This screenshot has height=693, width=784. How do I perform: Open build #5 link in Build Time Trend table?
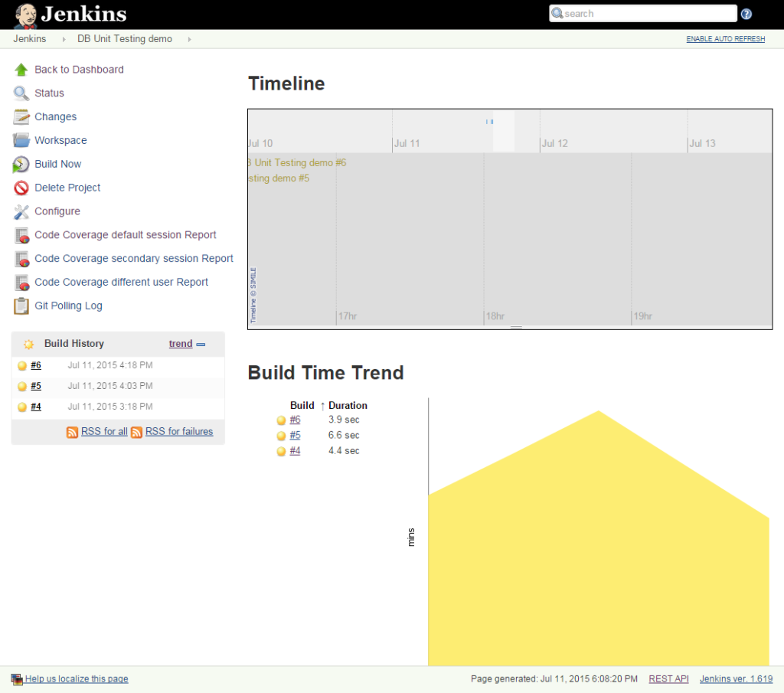point(295,436)
